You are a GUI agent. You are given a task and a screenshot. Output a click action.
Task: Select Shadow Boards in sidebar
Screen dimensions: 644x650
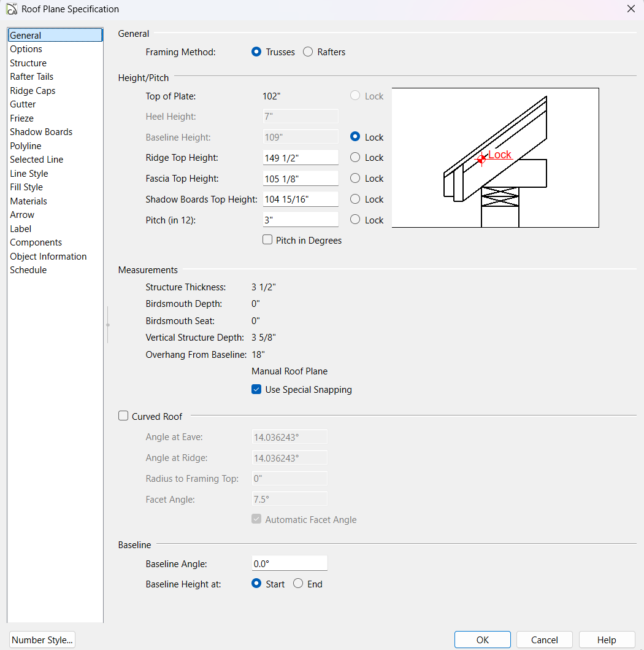(41, 132)
